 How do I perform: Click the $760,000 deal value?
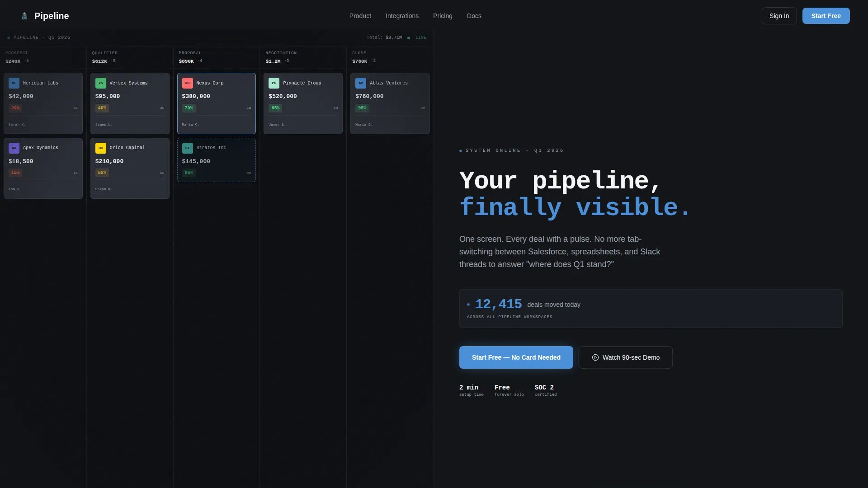[x=369, y=96]
